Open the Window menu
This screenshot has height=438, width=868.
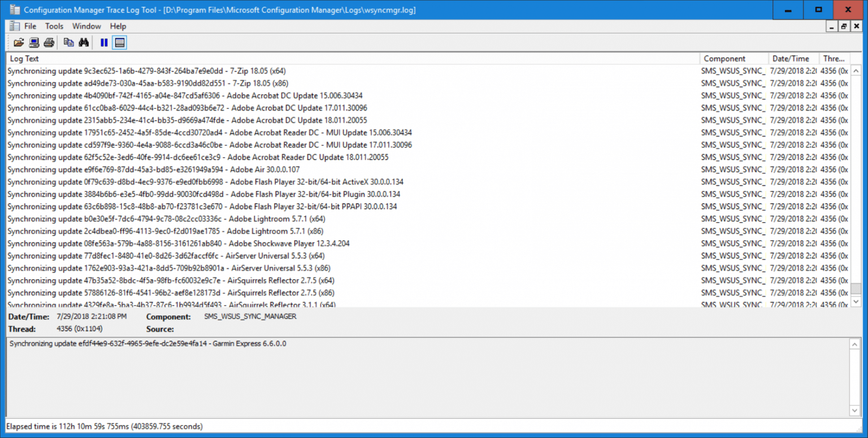click(x=86, y=26)
